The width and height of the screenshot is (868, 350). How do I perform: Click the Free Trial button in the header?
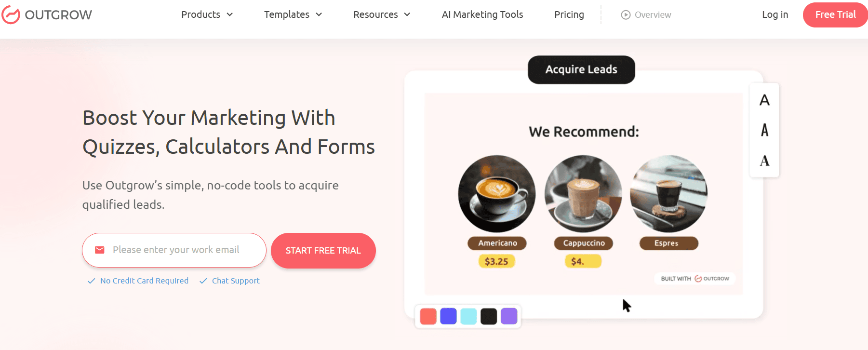[835, 15]
